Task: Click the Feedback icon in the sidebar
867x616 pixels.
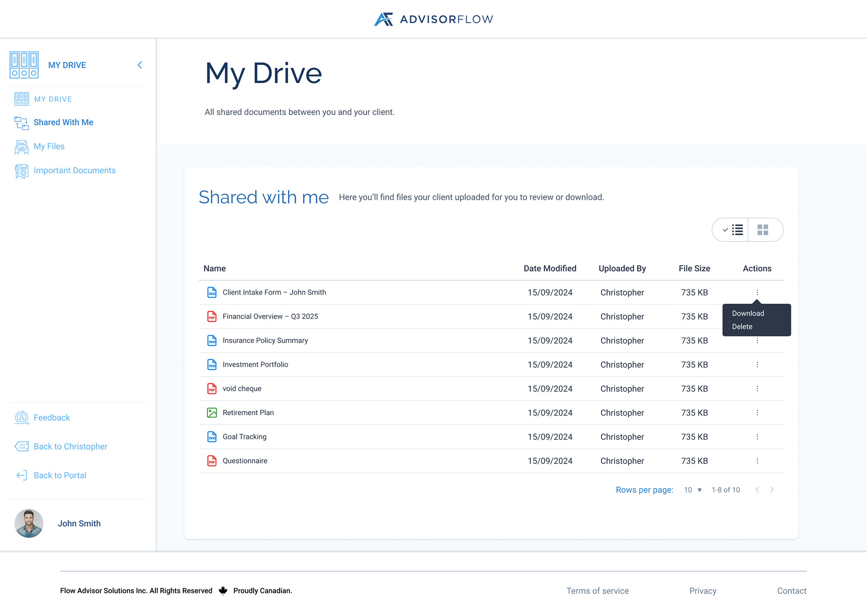Action: click(x=21, y=417)
